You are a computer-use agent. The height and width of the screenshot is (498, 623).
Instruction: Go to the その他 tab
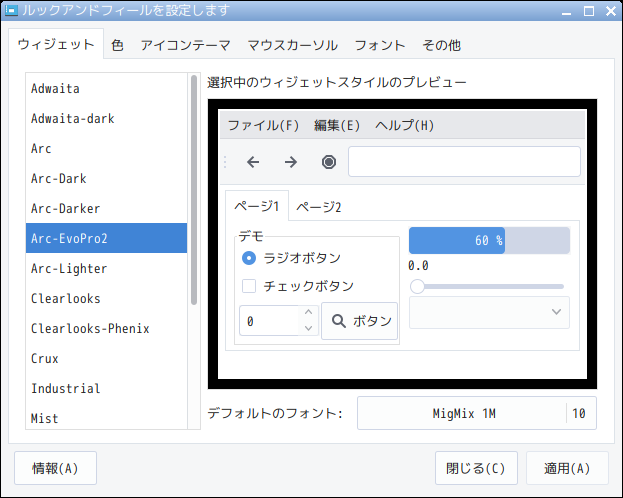point(441,45)
